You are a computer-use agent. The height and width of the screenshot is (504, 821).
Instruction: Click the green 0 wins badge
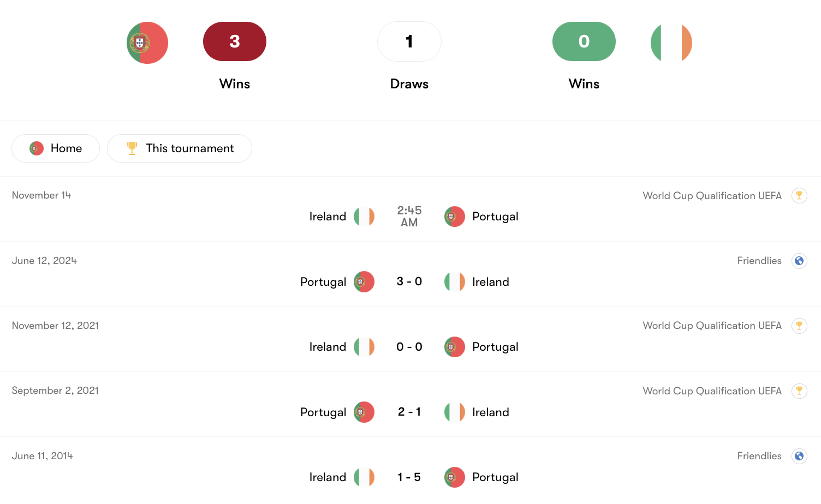(x=584, y=41)
